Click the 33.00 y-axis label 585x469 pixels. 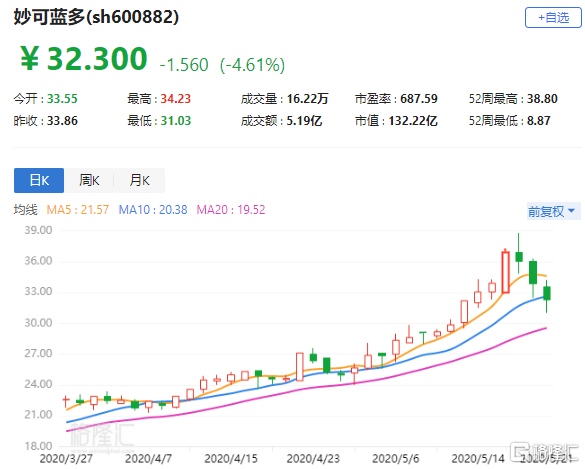[38, 291]
